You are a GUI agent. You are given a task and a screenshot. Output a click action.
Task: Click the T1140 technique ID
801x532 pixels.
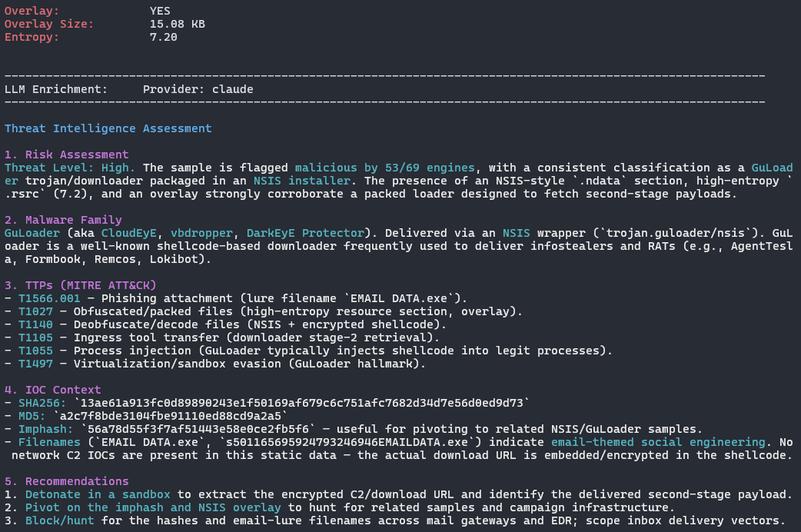point(35,324)
